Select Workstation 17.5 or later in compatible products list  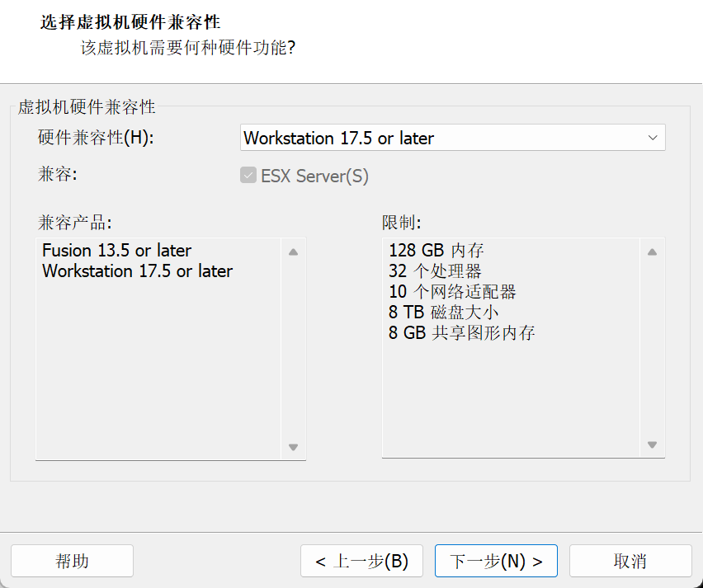(x=137, y=270)
